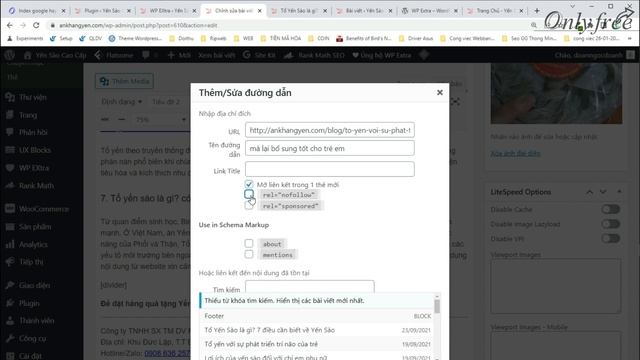The width and height of the screenshot is (640, 360).
Task: Switch to Trang Chủ browser tab
Action: pyautogui.click(x=495, y=11)
